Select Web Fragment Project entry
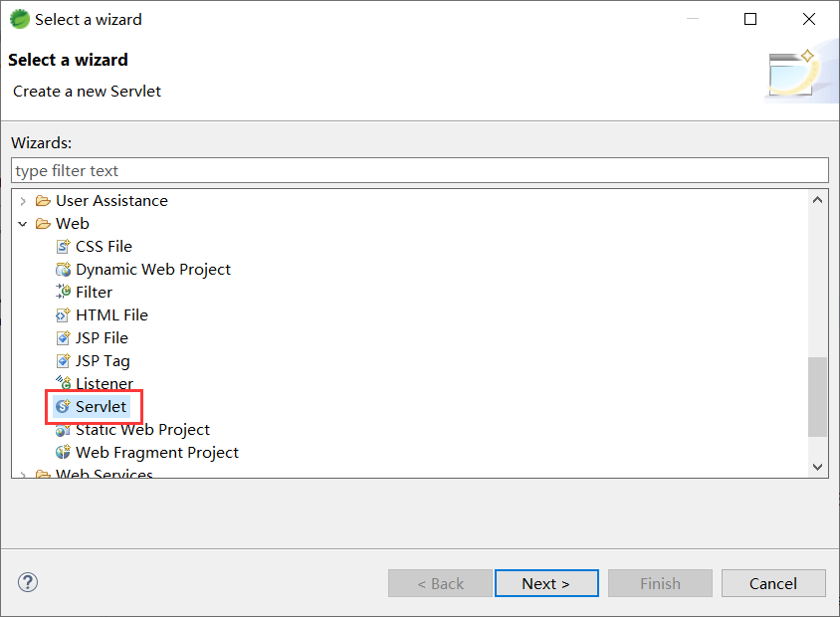 (157, 453)
